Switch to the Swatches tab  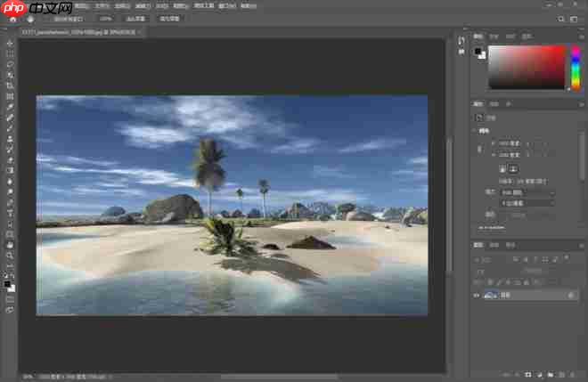coord(494,37)
